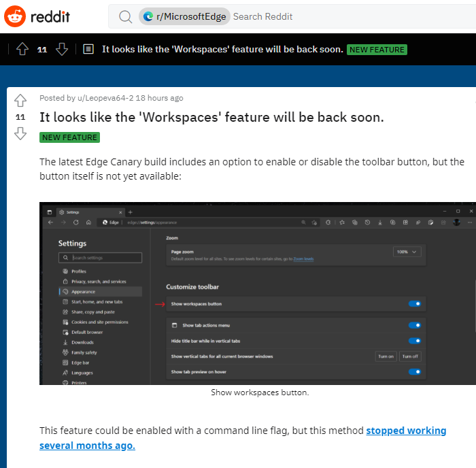Toggle Hide title bar in vertical tabs

coord(414,341)
